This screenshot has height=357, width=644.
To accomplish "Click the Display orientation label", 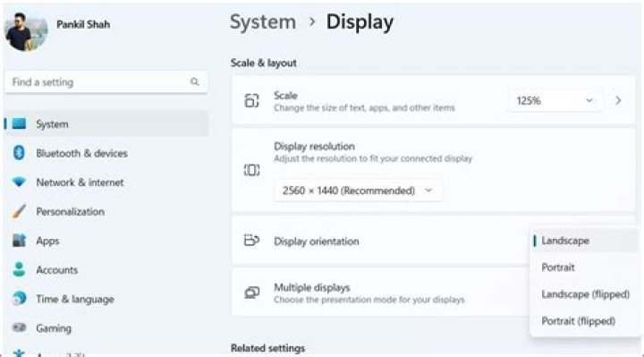I will (317, 242).
